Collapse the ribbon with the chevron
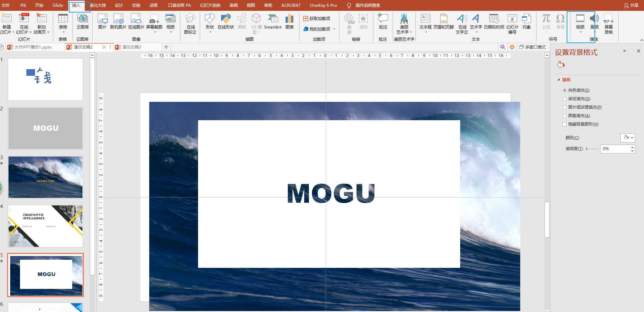644x312 pixels. point(641,40)
